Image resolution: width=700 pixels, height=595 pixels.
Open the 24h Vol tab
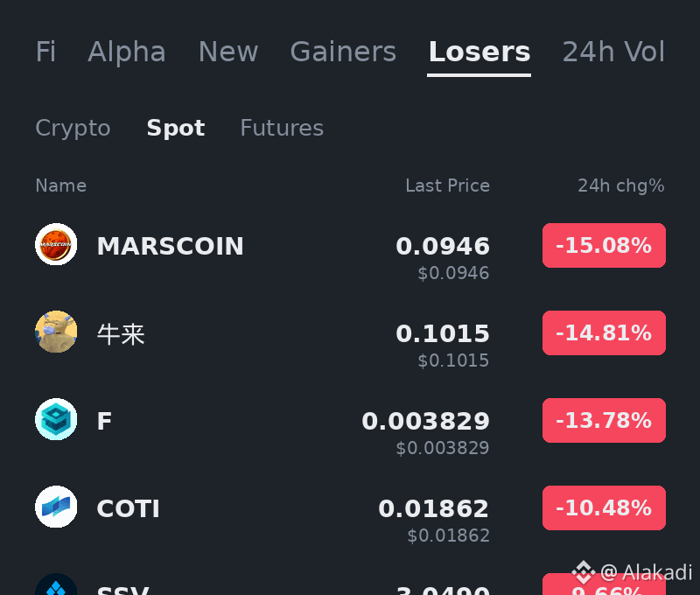pos(613,52)
